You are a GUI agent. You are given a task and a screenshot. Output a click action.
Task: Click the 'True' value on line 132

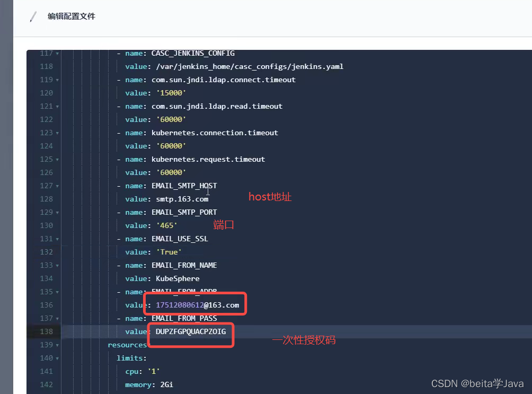[x=169, y=252]
